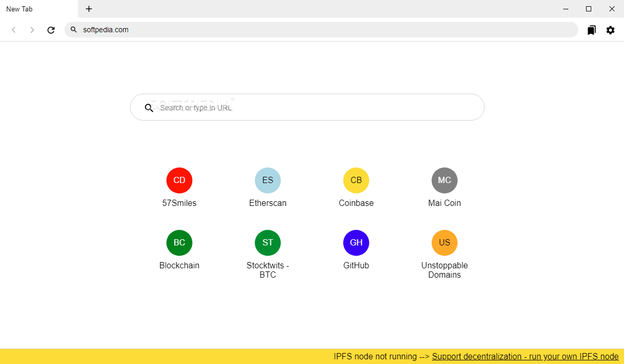Open the bookmarks icon

[592, 30]
